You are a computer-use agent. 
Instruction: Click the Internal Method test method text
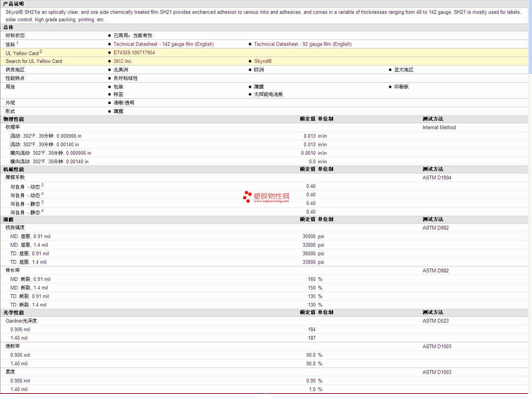(439, 128)
